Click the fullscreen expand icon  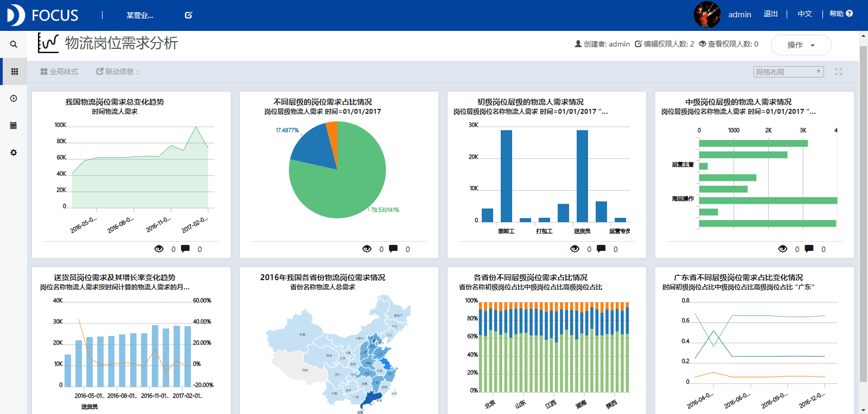[x=839, y=72]
